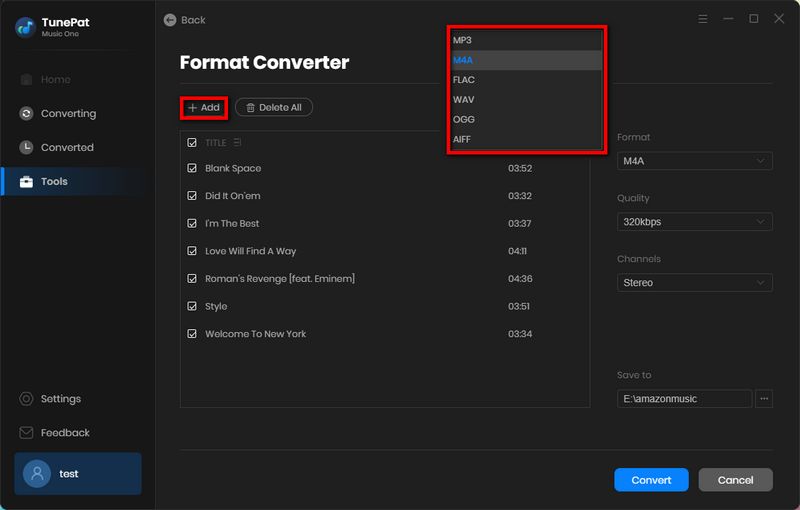Viewport: 800px width, 510px height.
Task: Open the test account panel
Action: coord(78,474)
